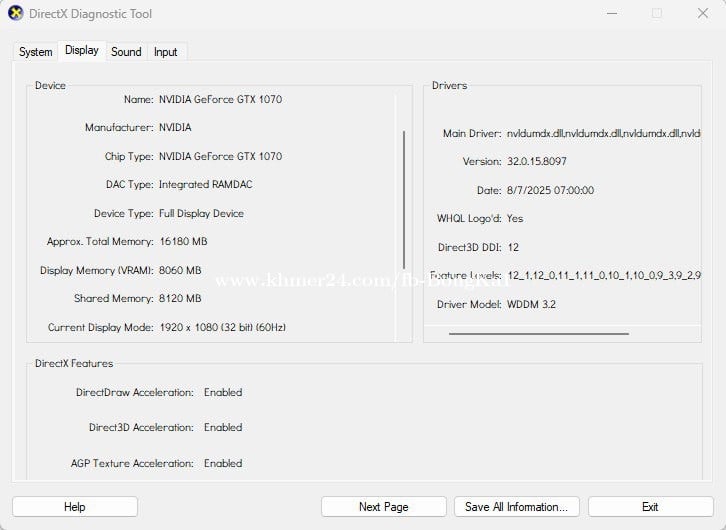Click Save All Information button
Viewport: 726px width, 530px height.
pyautogui.click(x=516, y=507)
